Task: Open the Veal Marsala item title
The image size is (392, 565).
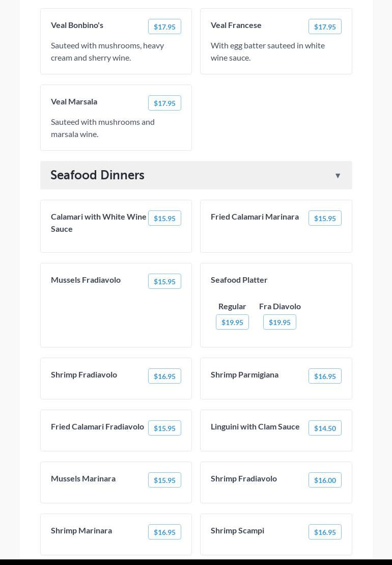Action: coord(74,101)
